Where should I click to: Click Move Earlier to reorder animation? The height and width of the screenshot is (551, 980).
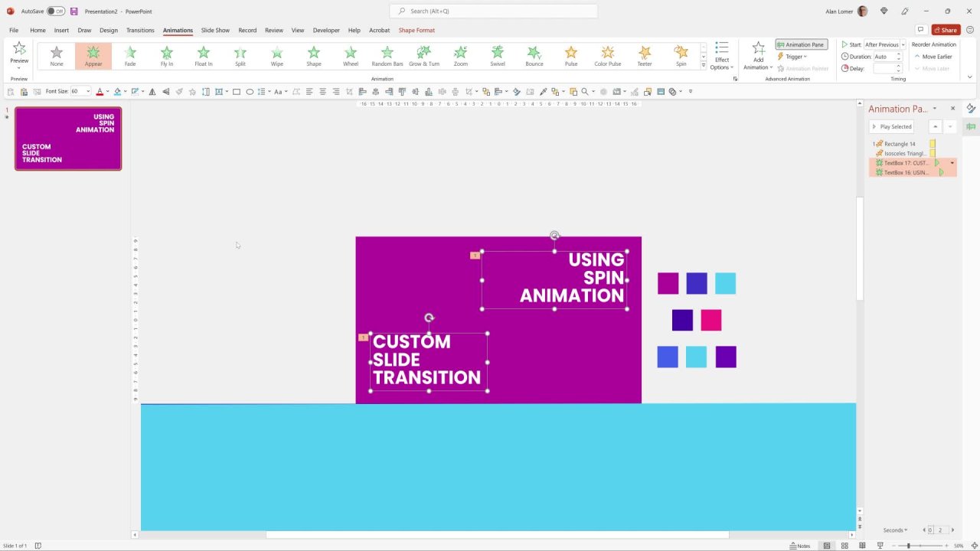(933, 57)
